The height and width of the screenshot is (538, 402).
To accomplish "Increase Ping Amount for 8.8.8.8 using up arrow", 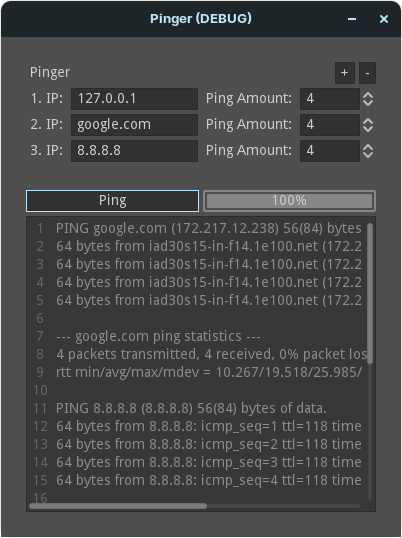I will tap(368, 147).
